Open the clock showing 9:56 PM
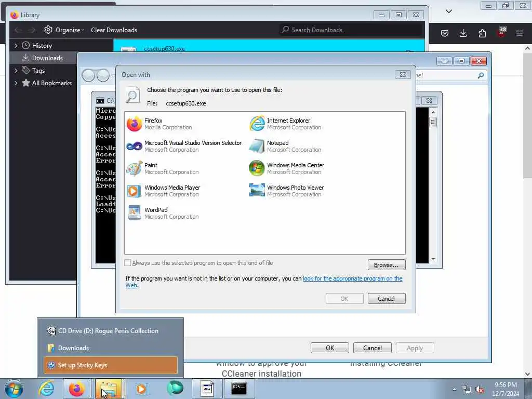This screenshot has width=532, height=399. (506, 389)
